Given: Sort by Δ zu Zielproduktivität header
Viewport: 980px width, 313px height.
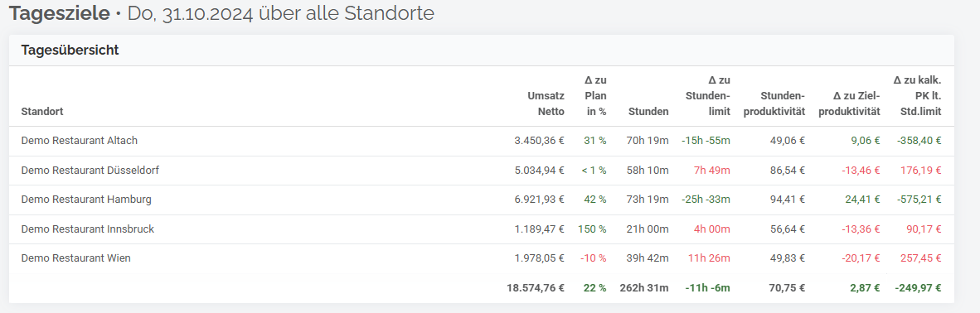Looking at the screenshot, I should click(851, 104).
